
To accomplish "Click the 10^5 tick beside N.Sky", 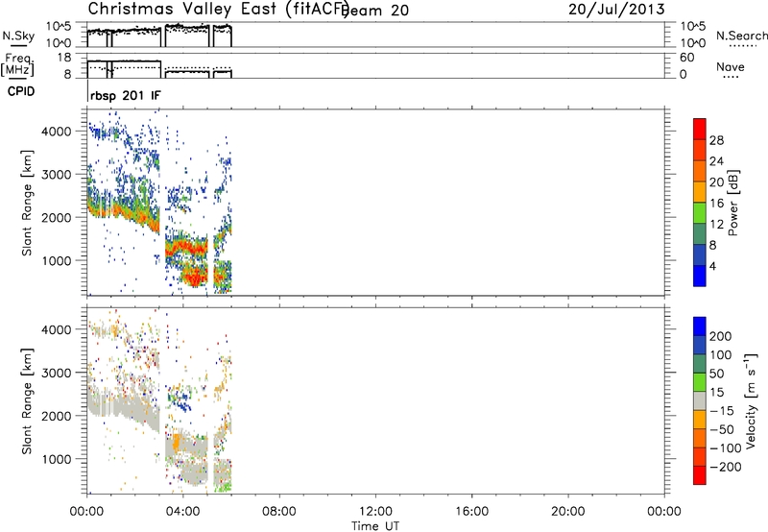I will (59, 27).
